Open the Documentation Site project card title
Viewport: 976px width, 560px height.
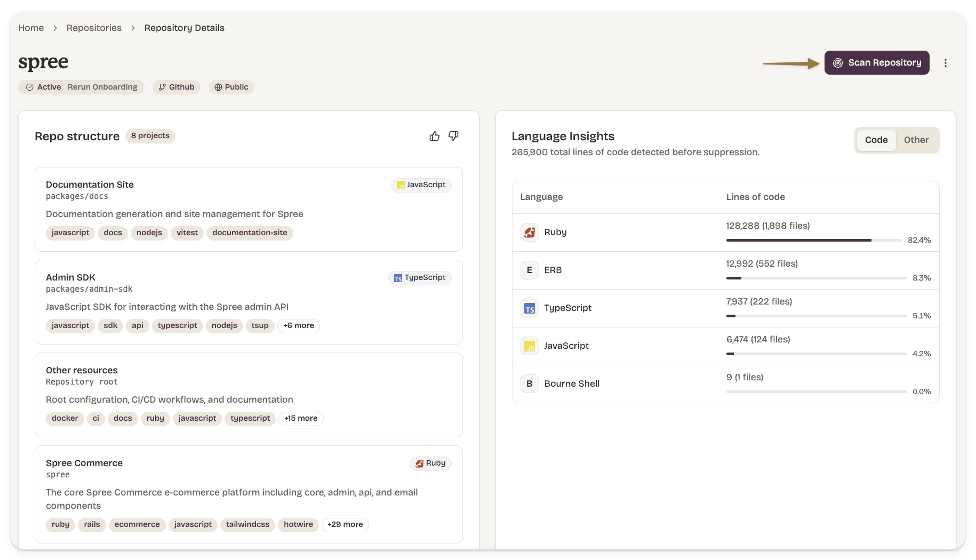click(x=90, y=185)
